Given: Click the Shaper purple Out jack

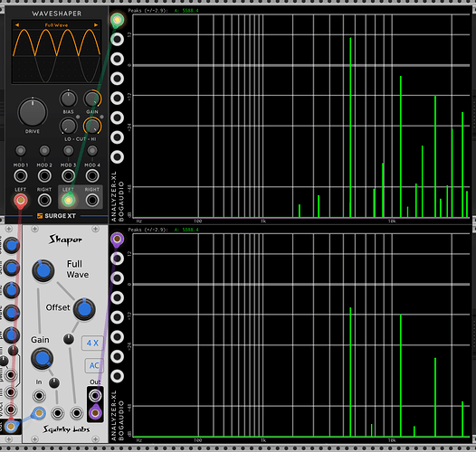Looking at the screenshot, I should point(95,412).
